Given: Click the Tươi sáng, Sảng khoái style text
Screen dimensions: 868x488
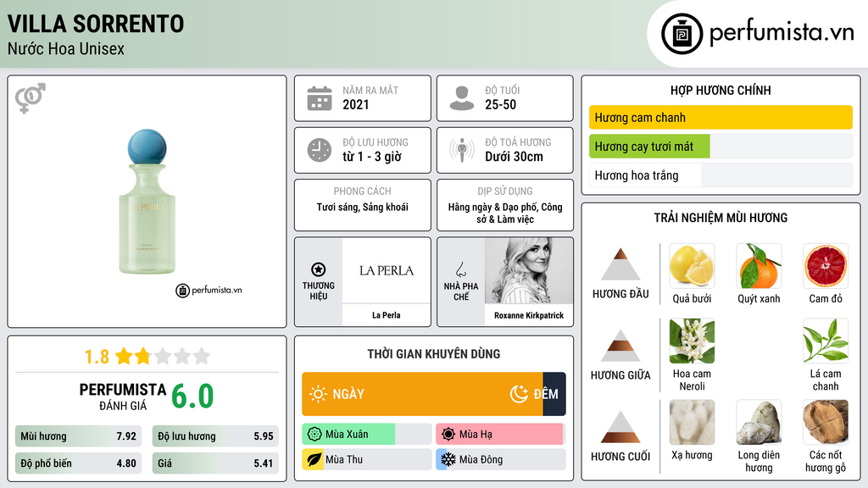Looking at the screenshot, I should pos(363,208).
